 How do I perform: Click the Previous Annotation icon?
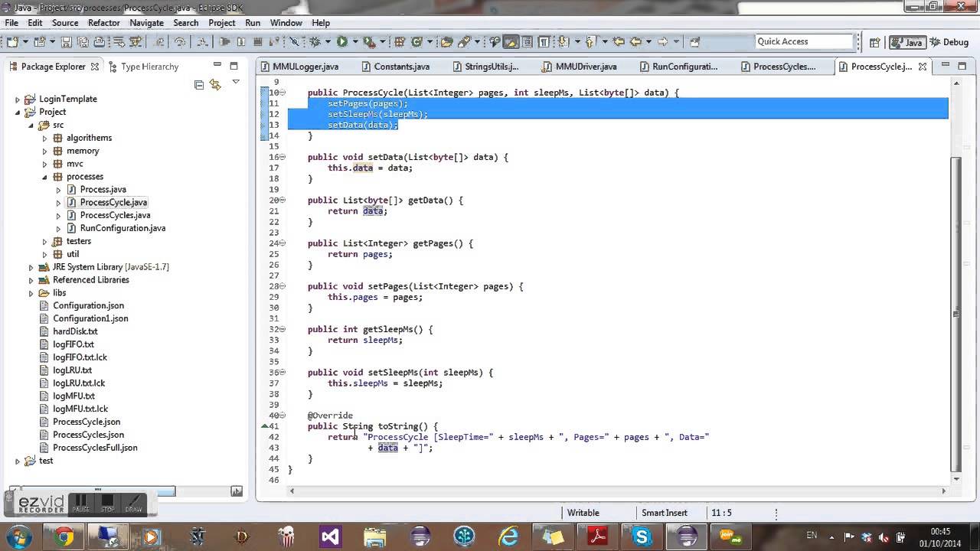click(x=590, y=42)
